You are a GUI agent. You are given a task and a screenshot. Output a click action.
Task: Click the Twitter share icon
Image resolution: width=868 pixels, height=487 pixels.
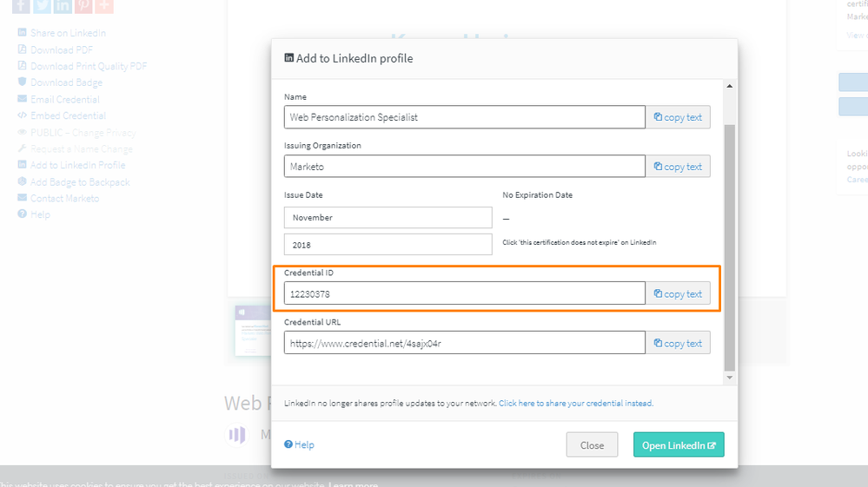[x=42, y=6]
